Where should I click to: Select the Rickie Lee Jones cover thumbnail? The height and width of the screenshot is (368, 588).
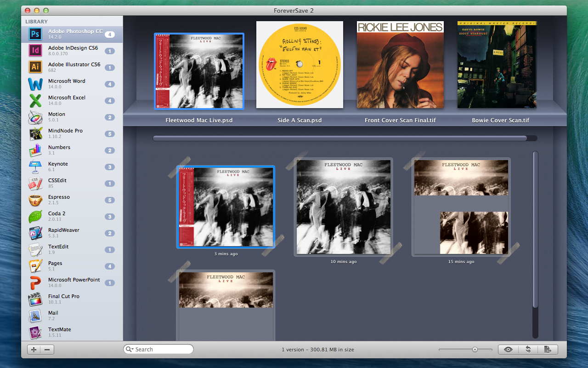400,64
